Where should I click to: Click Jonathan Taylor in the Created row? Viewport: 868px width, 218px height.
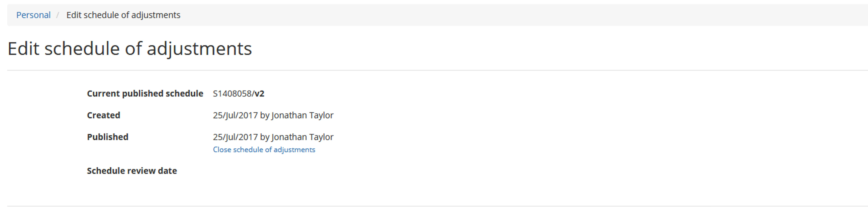[x=302, y=115]
